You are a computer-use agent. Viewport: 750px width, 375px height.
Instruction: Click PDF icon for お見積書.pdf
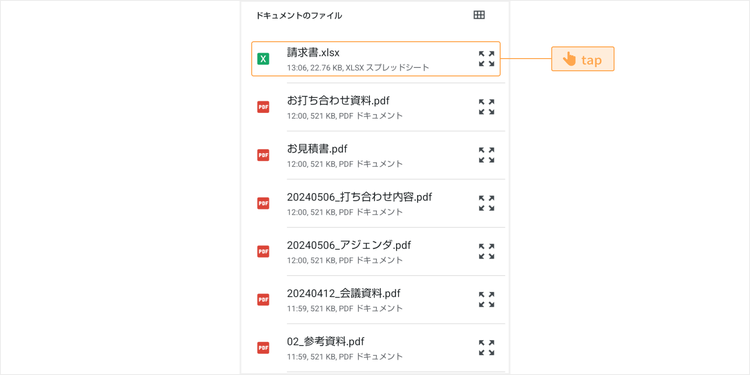263,155
